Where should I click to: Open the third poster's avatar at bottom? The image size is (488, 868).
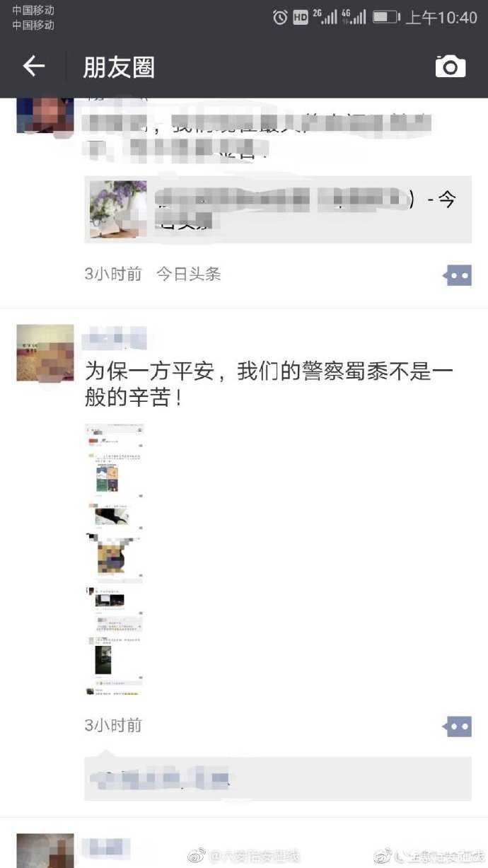coord(45,850)
